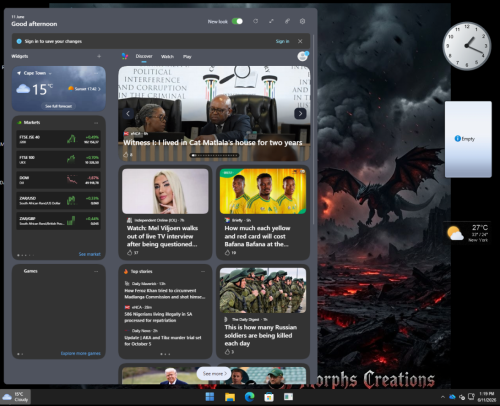
Task: Open the Russian soldiers article thumbnail
Action: click(263, 290)
